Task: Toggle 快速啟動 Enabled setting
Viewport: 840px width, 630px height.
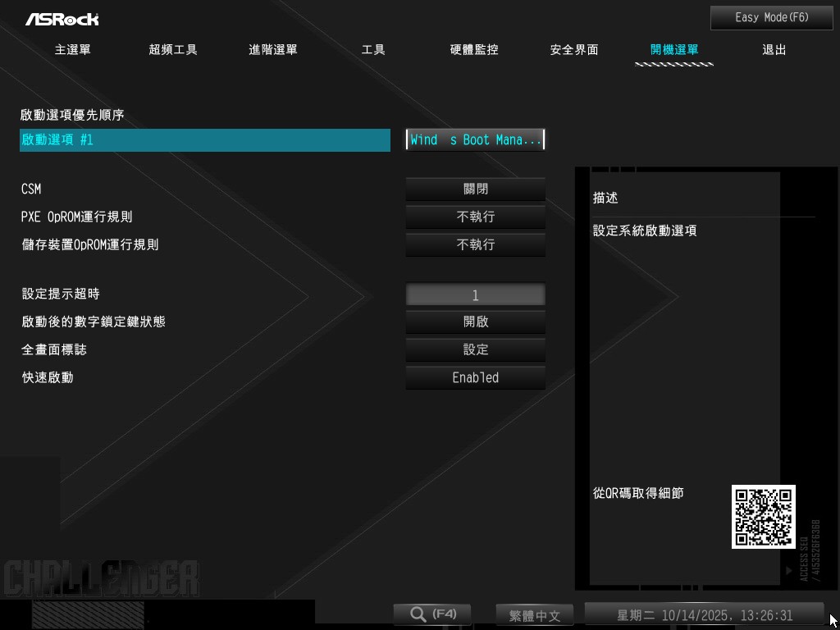Action: pyautogui.click(x=476, y=377)
